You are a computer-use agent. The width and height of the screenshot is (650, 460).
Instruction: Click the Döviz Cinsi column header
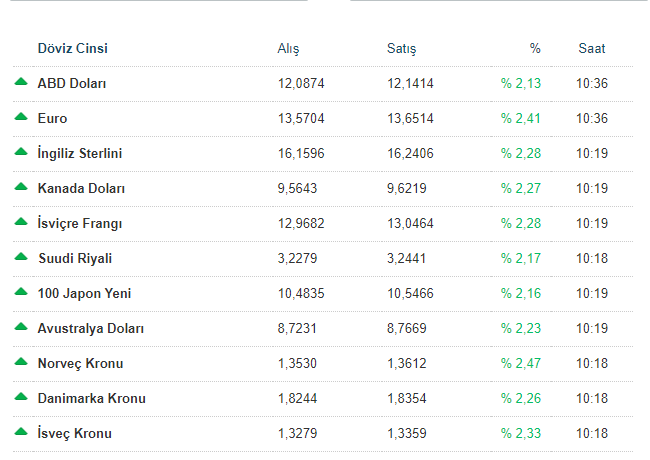(x=73, y=48)
